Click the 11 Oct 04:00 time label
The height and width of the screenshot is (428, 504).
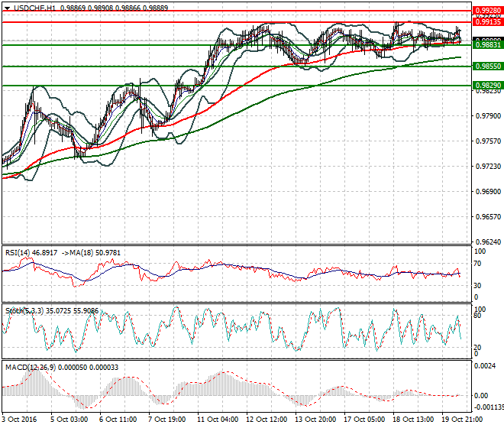(218, 420)
